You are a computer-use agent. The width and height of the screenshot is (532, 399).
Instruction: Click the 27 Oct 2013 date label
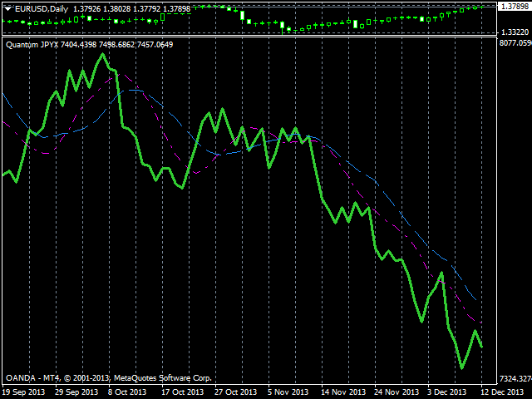coord(236,392)
